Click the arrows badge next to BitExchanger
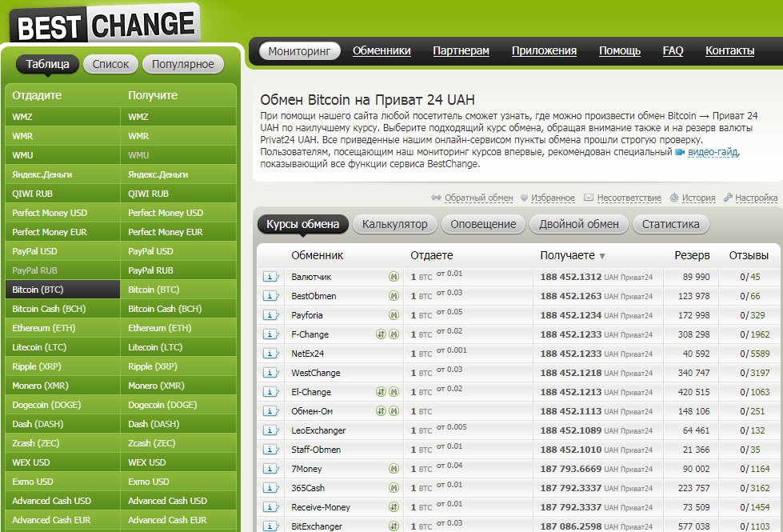 [394, 526]
